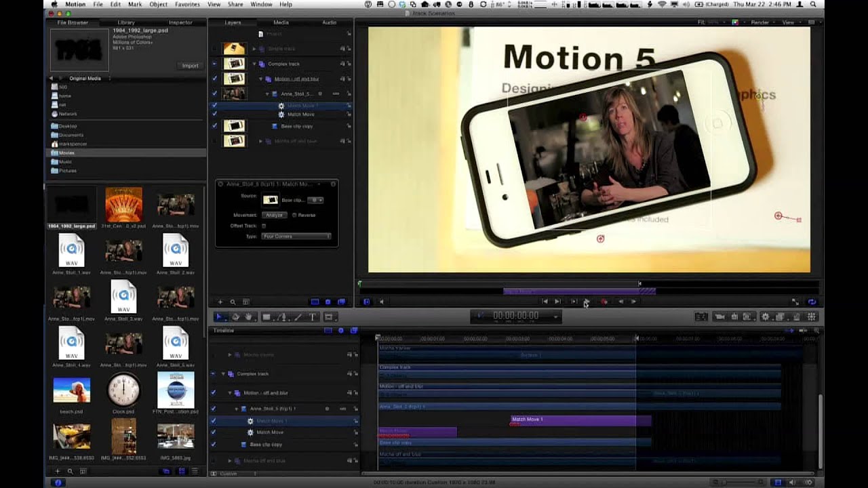The width and height of the screenshot is (868, 488).
Task: Expand Simple track group in Layers
Action: click(x=254, y=49)
